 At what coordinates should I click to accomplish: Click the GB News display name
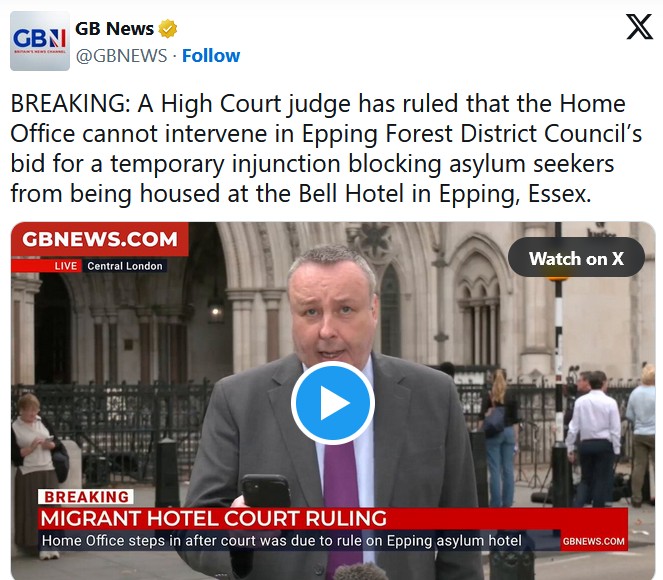click(x=114, y=29)
